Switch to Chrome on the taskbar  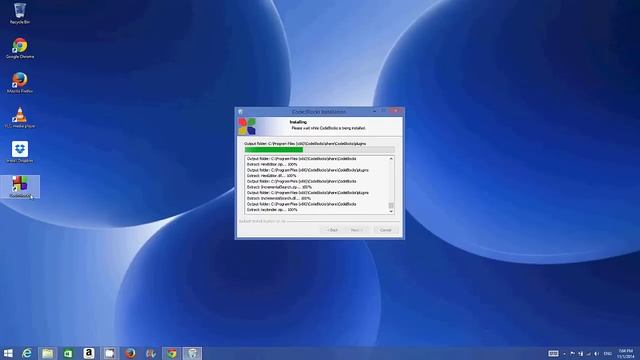(172, 353)
